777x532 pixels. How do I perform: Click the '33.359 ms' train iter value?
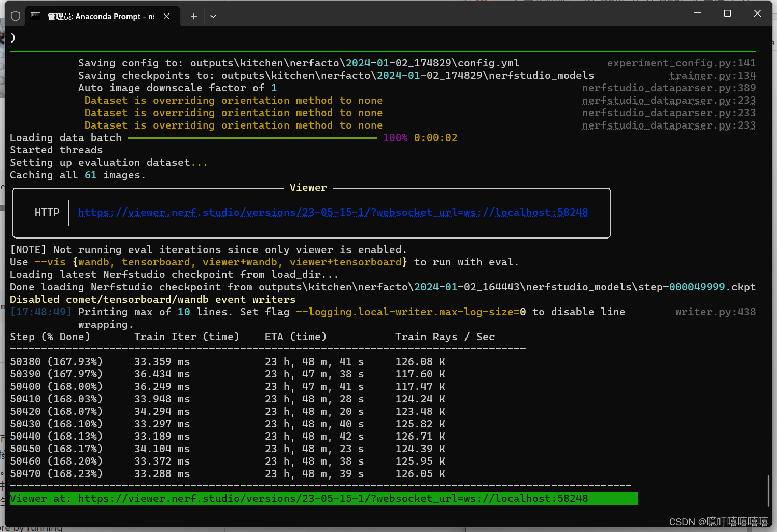click(162, 361)
